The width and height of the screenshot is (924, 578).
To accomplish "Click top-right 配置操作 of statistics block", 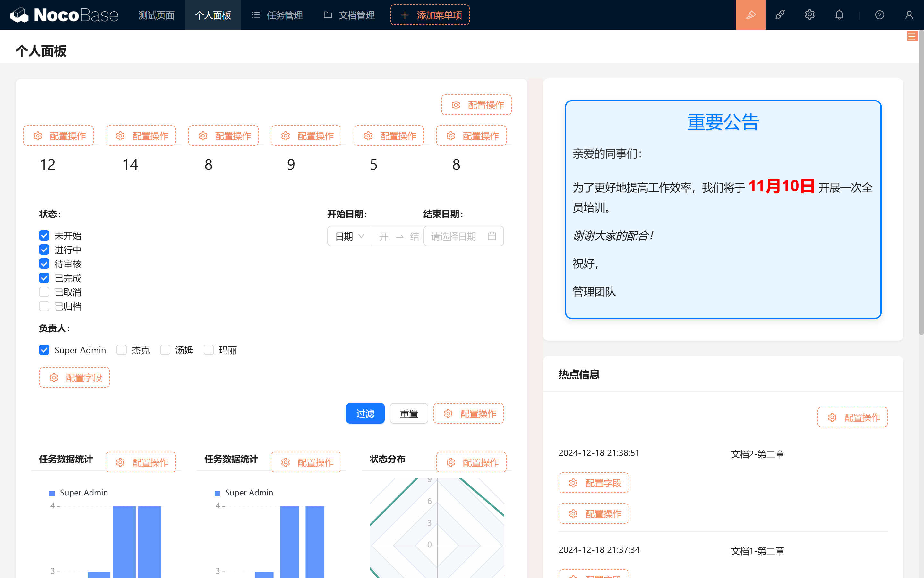I will (x=476, y=105).
